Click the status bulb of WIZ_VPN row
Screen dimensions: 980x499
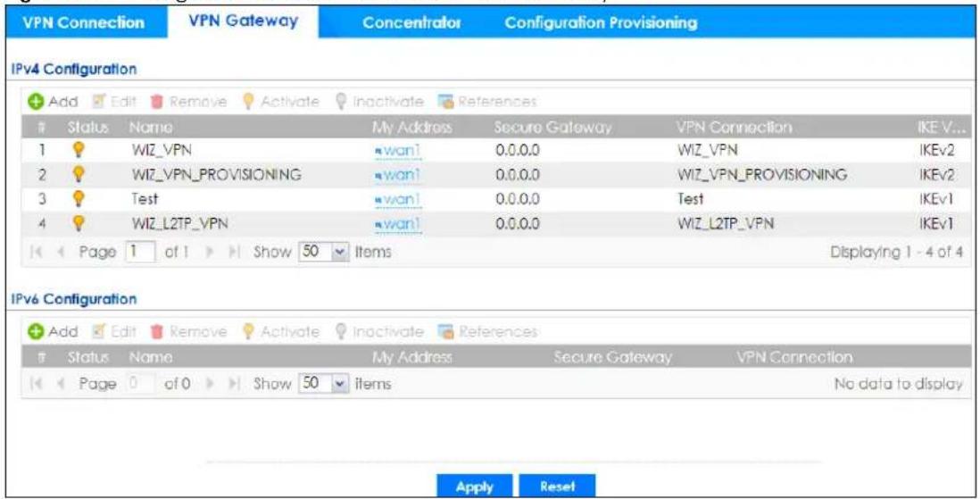click(x=79, y=150)
